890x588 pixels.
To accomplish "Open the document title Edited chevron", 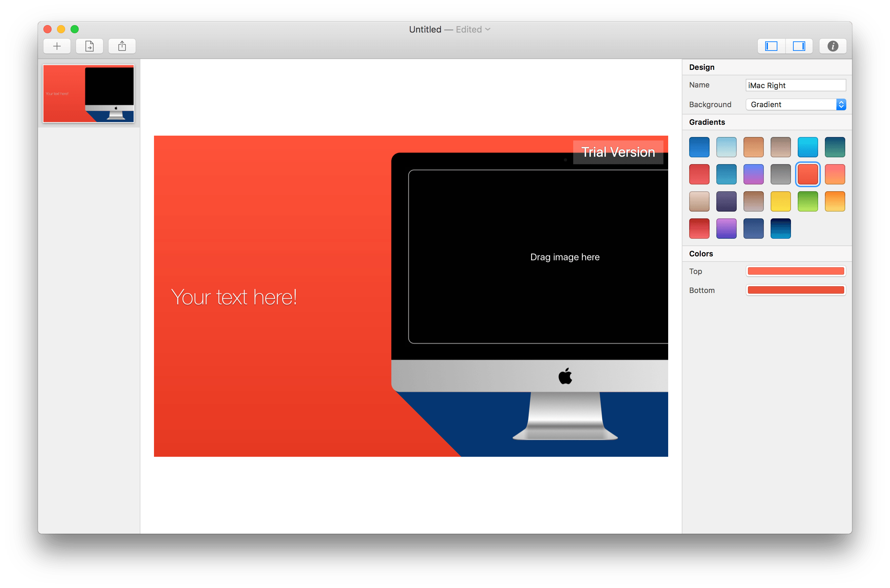I will pos(488,29).
